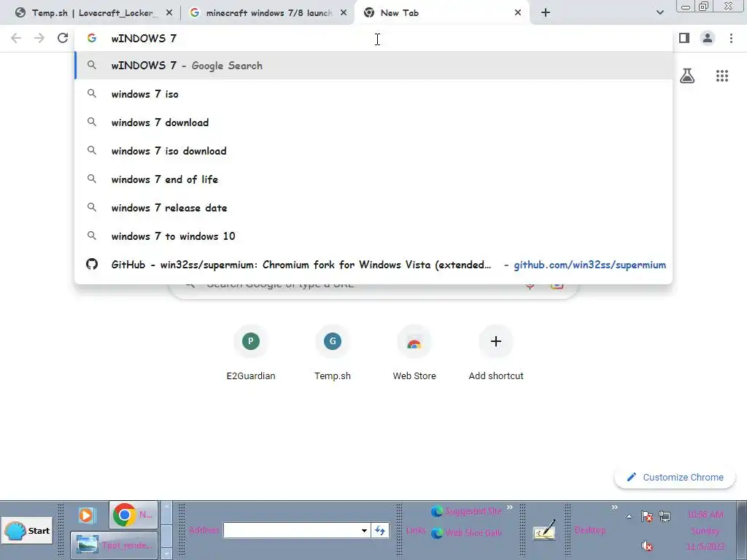Select the 'wINDOWS 7 - Google Search' suggestion
Viewport: 747px width, 560px height.
(373, 66)
